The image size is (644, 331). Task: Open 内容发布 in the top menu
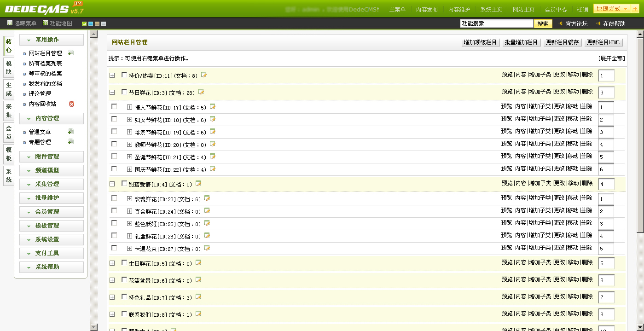click(x=427, y=9)
